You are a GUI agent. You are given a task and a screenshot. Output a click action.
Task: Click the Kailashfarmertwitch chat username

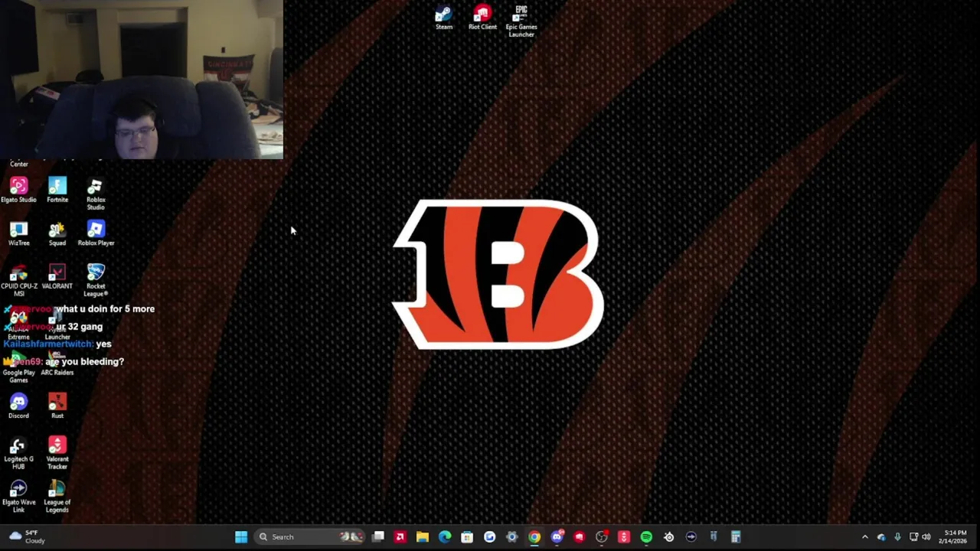click(x=48, y=344)
